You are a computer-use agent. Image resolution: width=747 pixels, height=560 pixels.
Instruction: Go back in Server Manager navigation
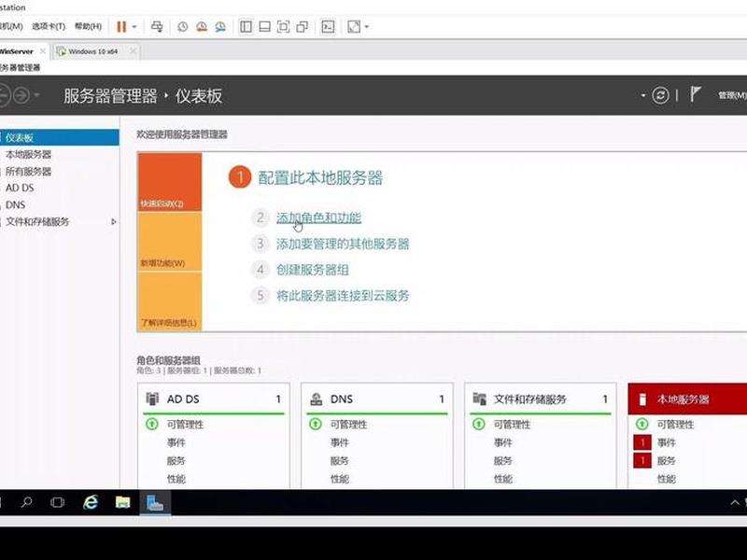(4, 95)
